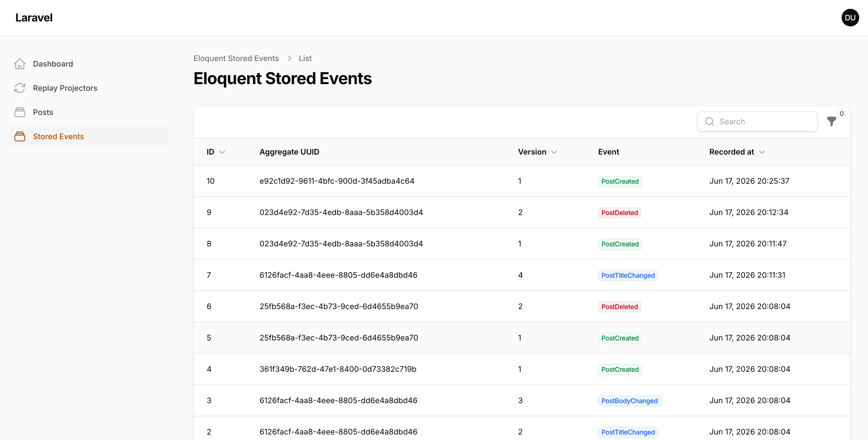
Task: Click timestamp Jun 17, 2026 20:11:31
Action: tap(747, 275)
